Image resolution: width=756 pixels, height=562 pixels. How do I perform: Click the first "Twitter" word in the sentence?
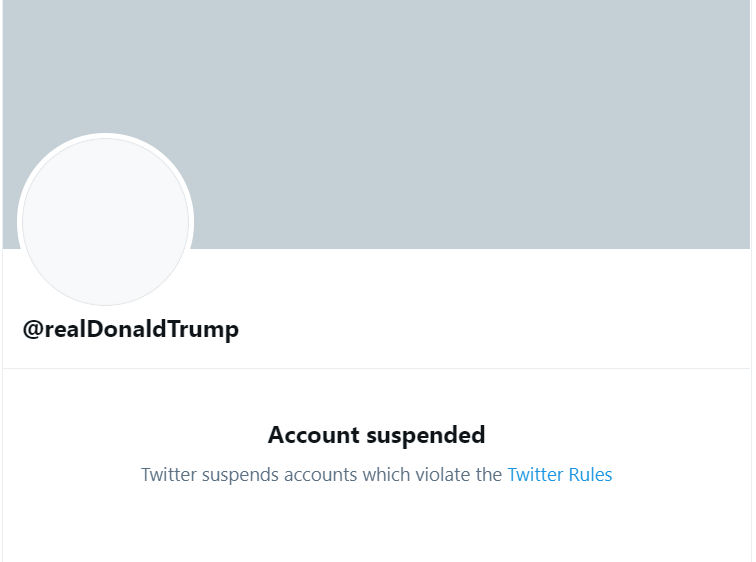(169, 475)
